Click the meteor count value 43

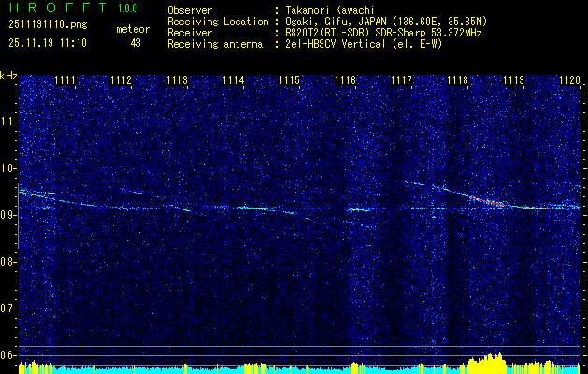[136, 43]
